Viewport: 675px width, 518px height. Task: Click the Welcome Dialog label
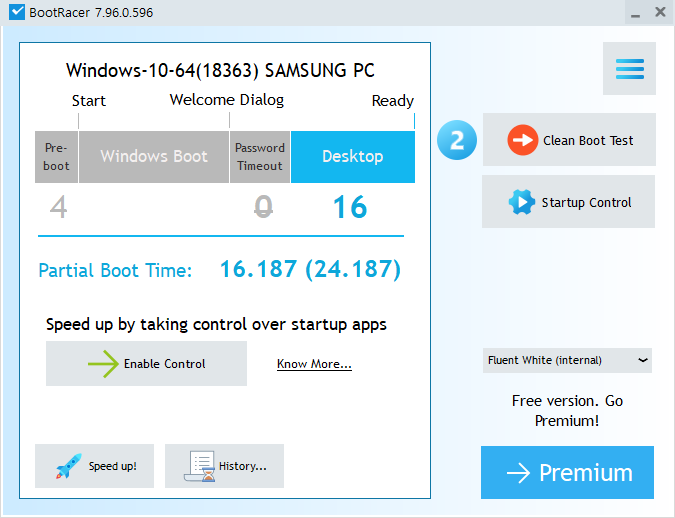227,100
